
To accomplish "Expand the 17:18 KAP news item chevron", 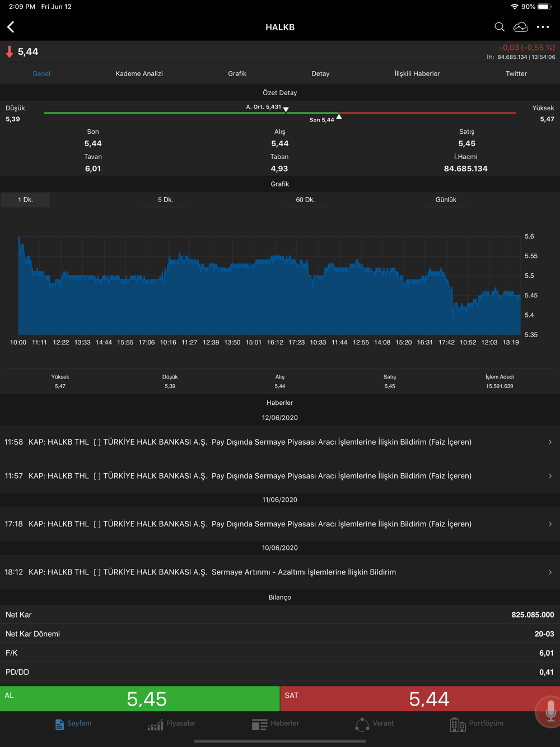I will (550, 524).
